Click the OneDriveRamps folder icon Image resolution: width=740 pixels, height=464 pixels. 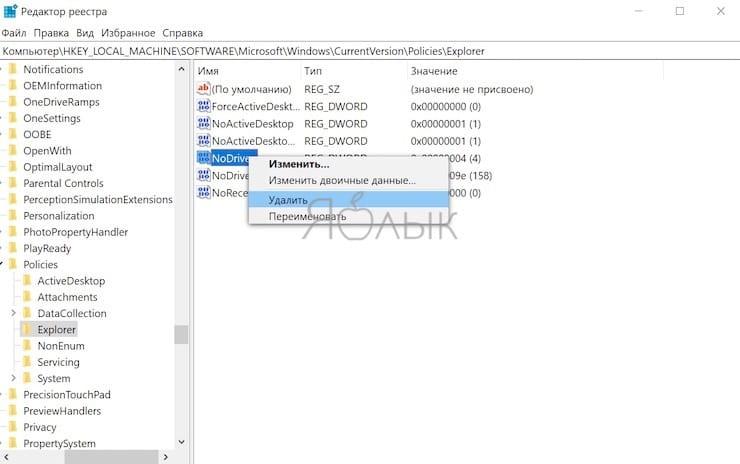13,101
